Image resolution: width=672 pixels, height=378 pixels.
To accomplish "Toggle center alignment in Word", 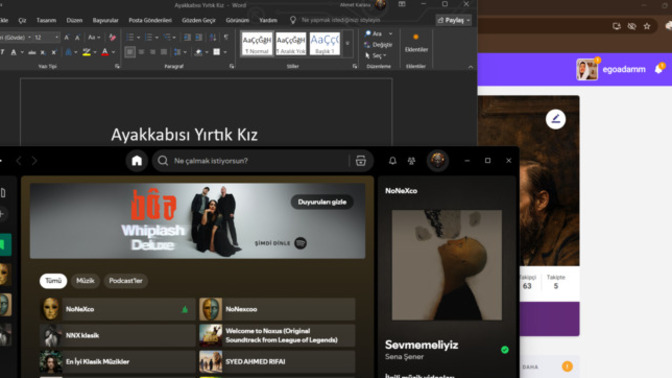I will coord(141,52).
